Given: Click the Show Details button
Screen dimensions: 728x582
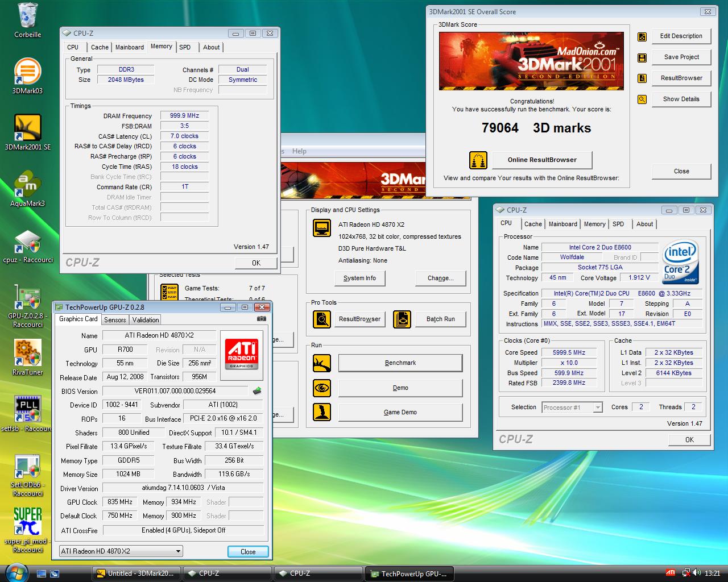Looking at the screenshot, I should [x=681, y=99].
